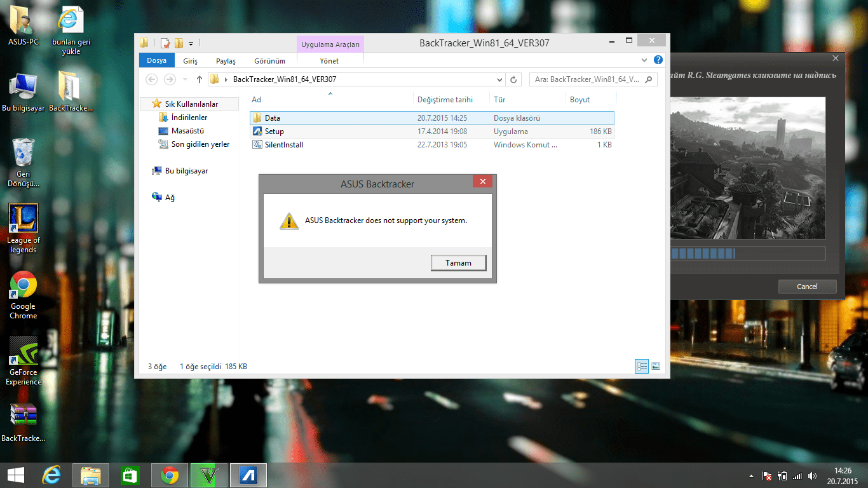Open Google Chrome from the taskbar
868x488 pixels.
[x=169, y=475]
